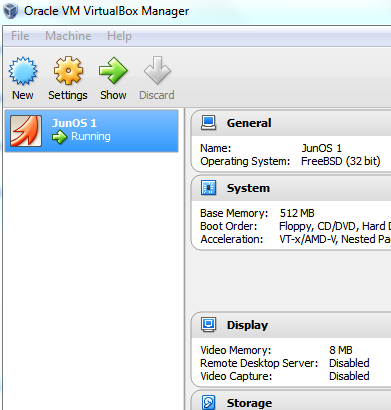Click the 512 MB base memory value
This screenshot has height=410, width=391.
coord(297,213)
